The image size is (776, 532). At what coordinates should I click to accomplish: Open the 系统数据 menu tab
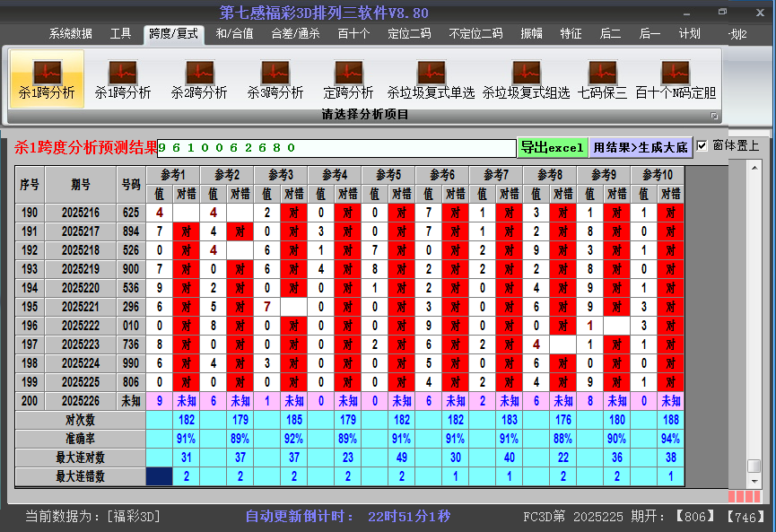pyautogui.click(x=71, y=34)
